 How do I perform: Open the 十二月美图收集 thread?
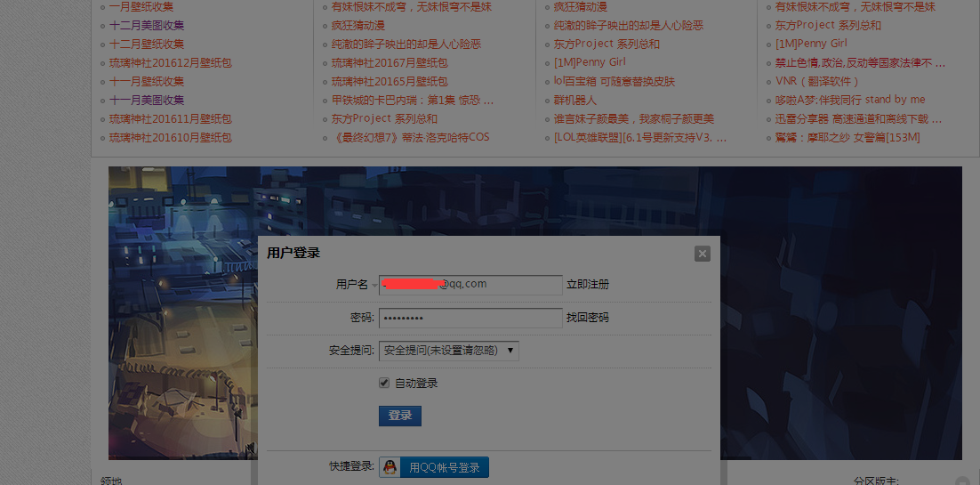coord(147,26)
